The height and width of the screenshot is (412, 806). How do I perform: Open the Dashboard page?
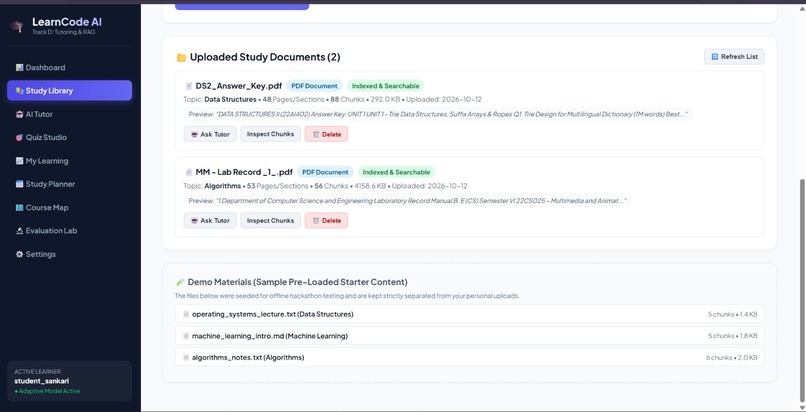[69, 67]
